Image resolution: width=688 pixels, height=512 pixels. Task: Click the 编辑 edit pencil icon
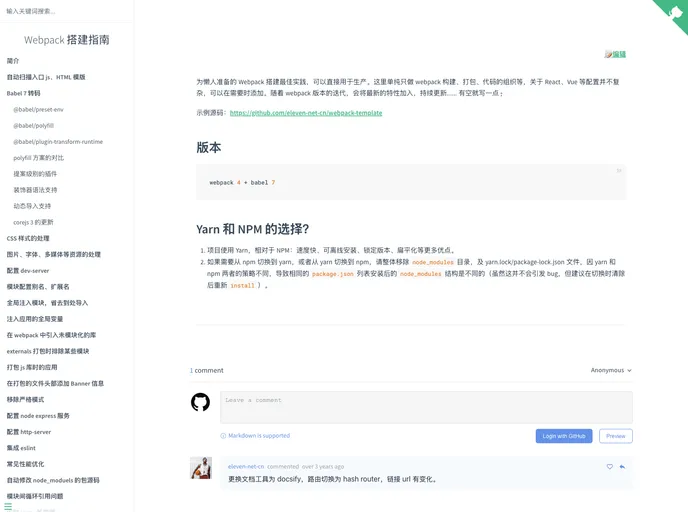608,54
